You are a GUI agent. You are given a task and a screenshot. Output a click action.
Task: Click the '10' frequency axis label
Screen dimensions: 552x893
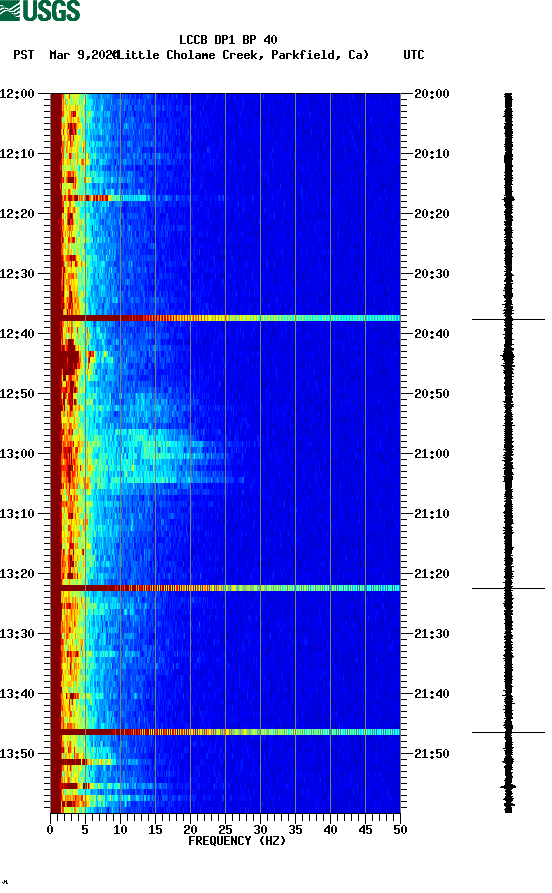point(120,830)
